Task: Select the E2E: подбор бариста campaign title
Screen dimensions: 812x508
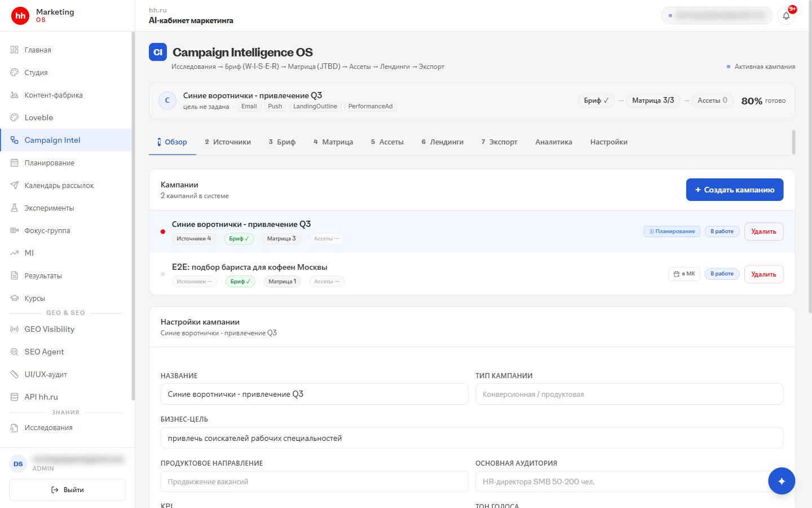Action: pos(249,267)
